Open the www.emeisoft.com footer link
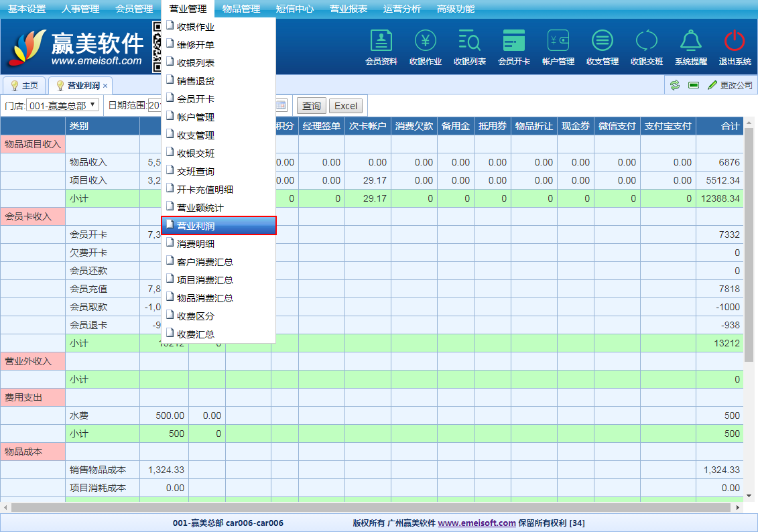Screen dimensions: 758x532 click(x=477, y=523)
